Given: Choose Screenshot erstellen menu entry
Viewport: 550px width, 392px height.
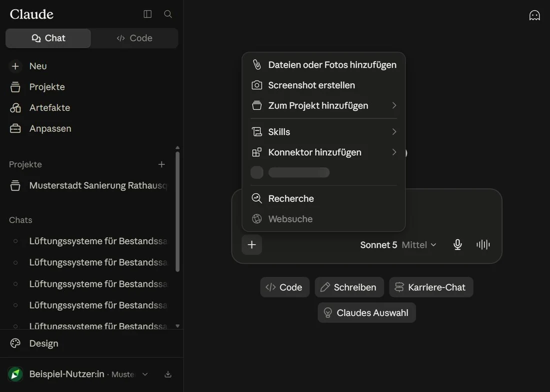Looking at the screenshot, I should (x=324, y=85).
